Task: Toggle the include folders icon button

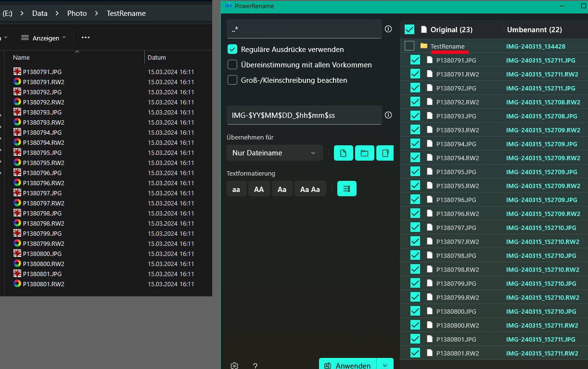Action: (x=364, y=153)
